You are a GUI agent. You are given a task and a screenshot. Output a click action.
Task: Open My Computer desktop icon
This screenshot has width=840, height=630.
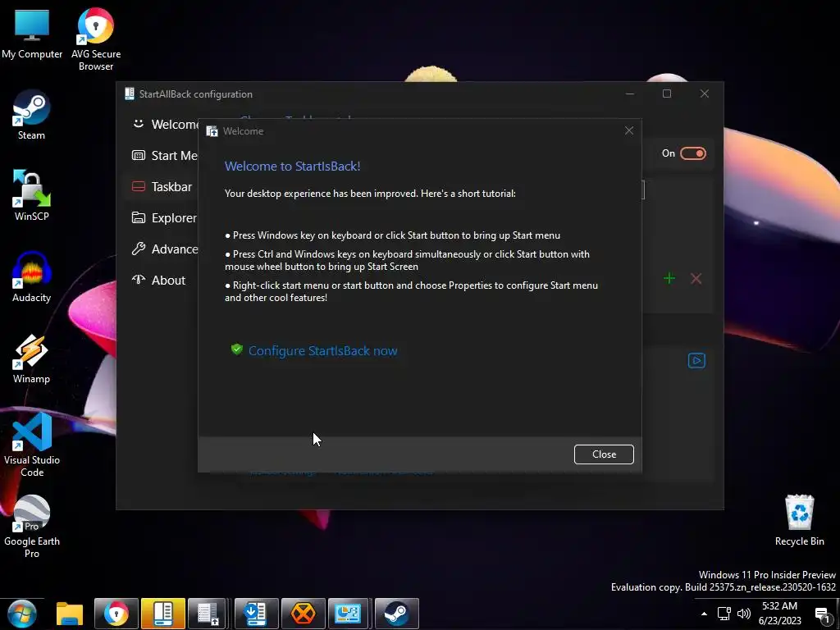[32, 34]
